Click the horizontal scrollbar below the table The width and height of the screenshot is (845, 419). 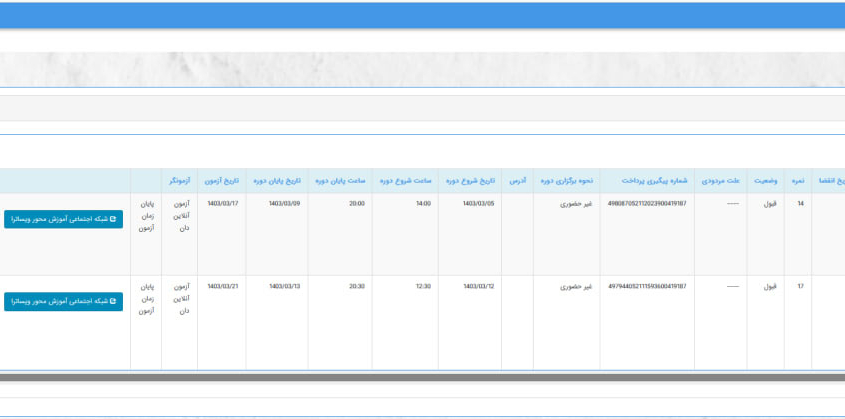[x=422, y=377]
